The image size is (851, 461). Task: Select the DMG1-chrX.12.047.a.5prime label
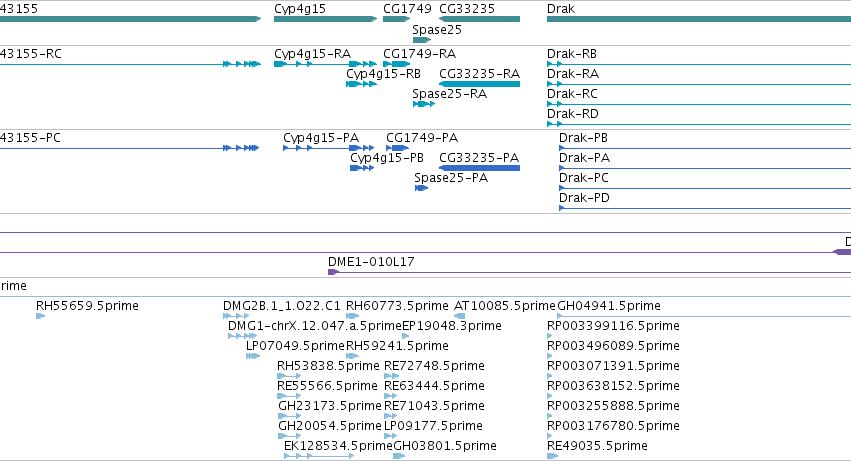click(315, 326)
